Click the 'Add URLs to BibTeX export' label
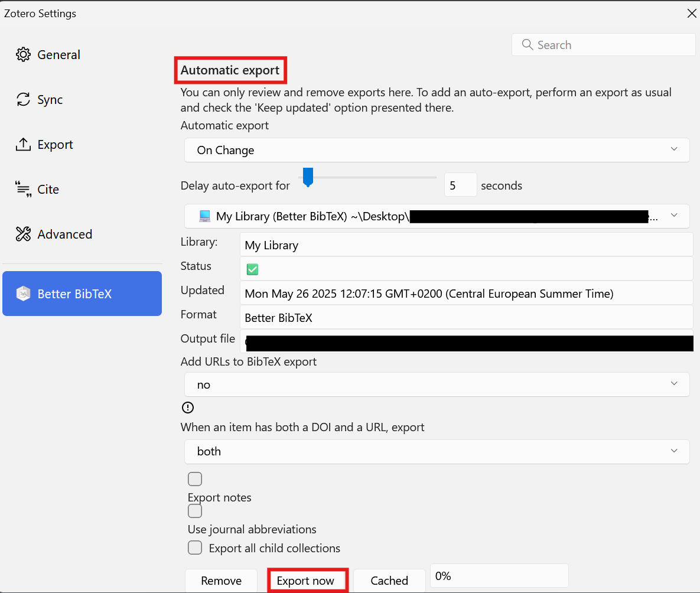Image resolution: width=700 pixels, height=593 pixels. pyautogui.click(x=249, y=361)
